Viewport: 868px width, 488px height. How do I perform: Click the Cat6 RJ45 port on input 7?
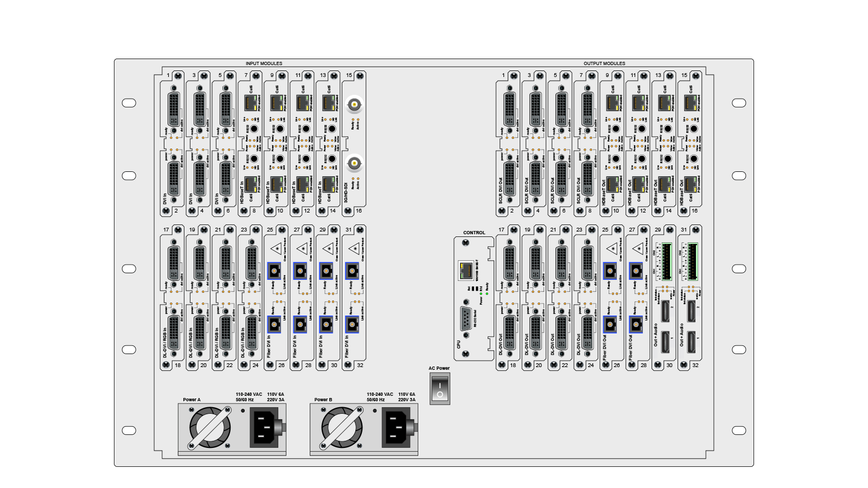click(251, 102)
